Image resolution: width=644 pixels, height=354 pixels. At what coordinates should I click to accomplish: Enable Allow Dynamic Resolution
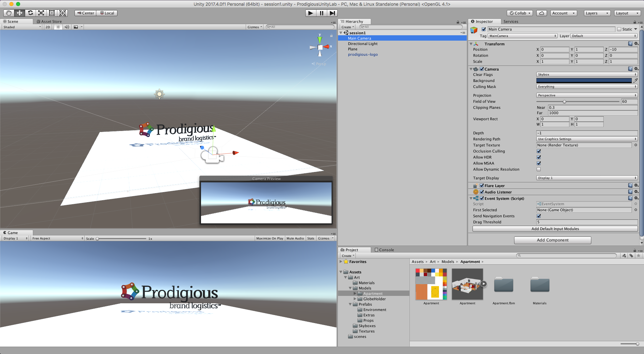pos(539,169)
